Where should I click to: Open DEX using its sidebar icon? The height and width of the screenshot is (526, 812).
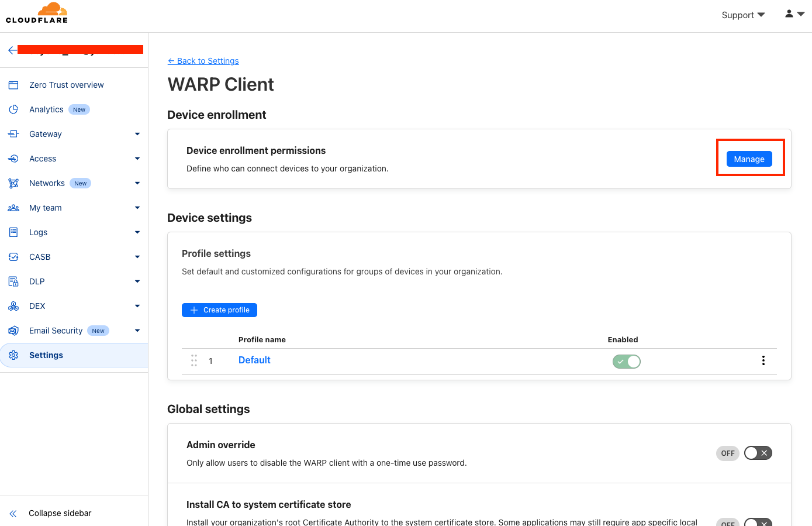[13, 305]
